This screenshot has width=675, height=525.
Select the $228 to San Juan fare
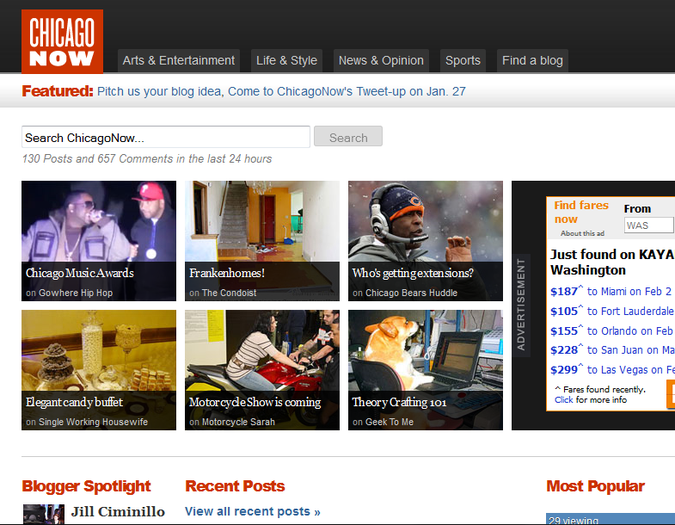click(x=612, y=350)
